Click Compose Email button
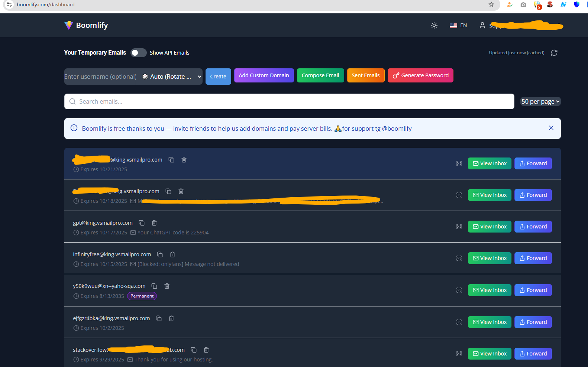 (320, 75)
